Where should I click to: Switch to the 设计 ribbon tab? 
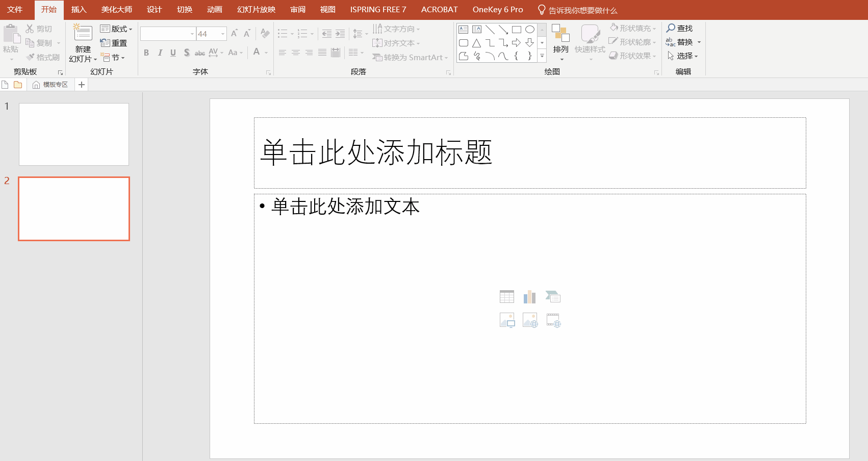154,9
